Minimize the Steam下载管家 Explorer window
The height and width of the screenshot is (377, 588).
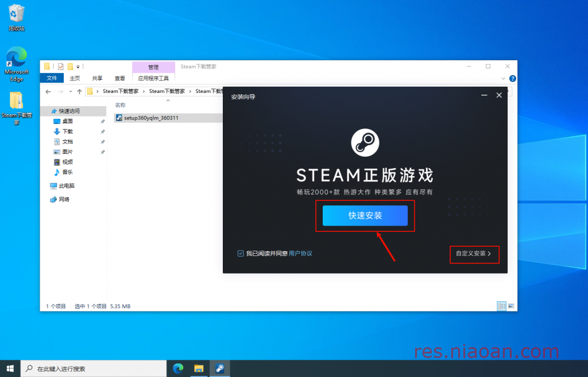click(x=469, y=67)
